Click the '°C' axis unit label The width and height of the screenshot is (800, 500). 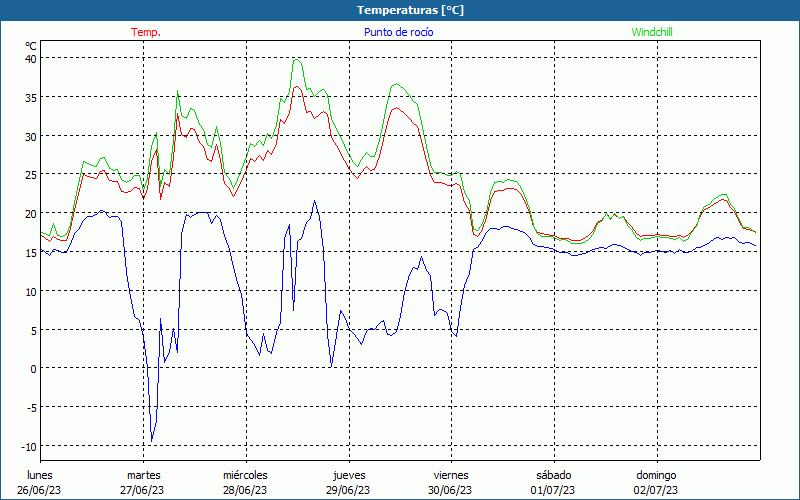click(31, 46)
